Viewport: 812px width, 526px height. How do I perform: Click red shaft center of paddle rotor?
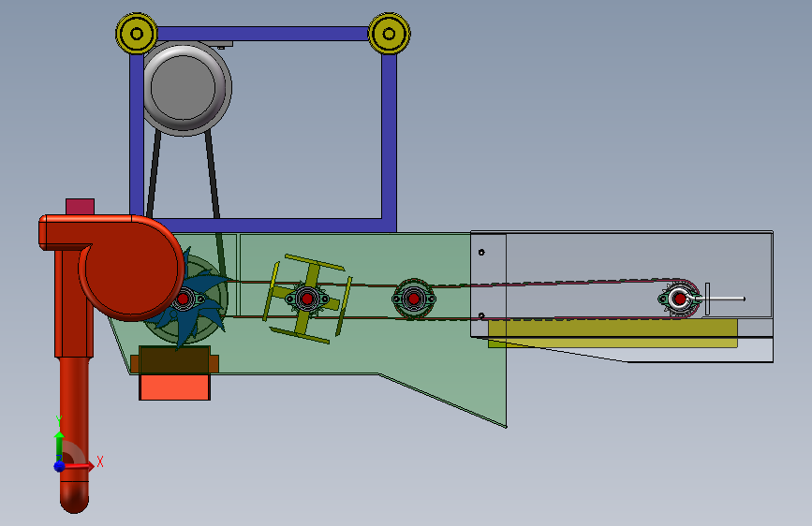click(x=307, y=299)
